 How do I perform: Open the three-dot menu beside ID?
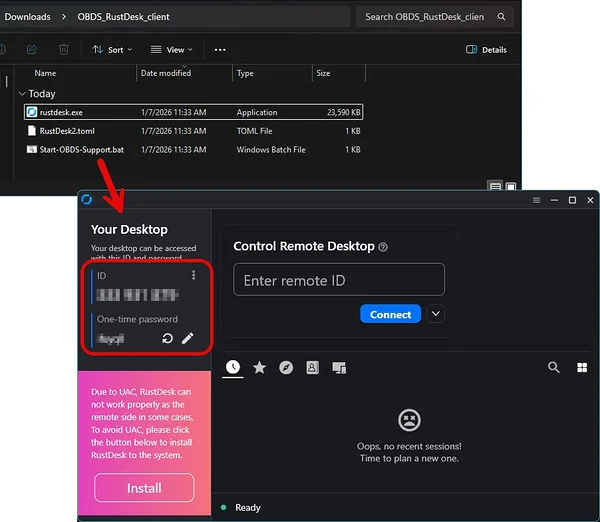(x=194, y=275)
